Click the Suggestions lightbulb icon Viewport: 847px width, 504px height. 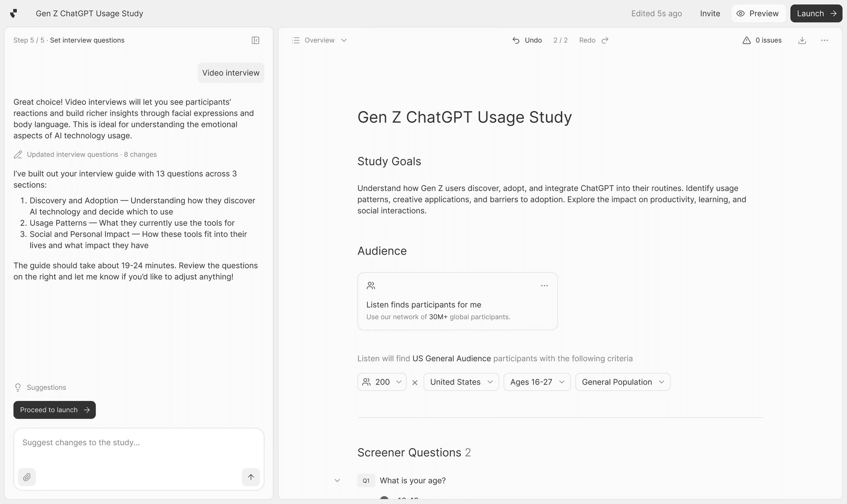[18, 387]
